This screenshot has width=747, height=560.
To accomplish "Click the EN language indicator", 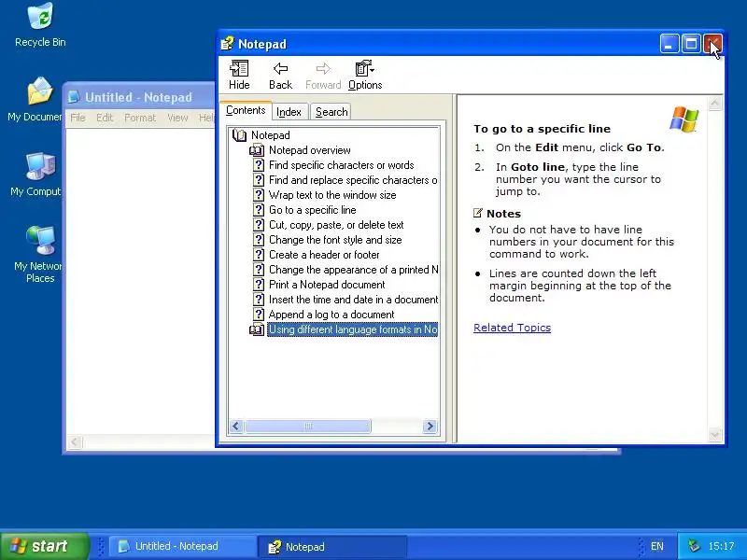I will click(657, 546).
